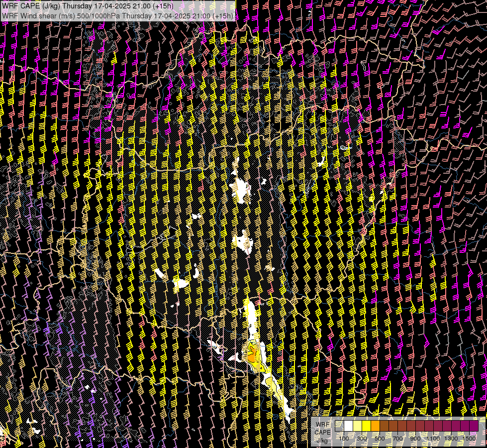The height and width of the screenshot is (448, 487).
Task: Click the legend value 1300
Action: [x=451, y=439]
